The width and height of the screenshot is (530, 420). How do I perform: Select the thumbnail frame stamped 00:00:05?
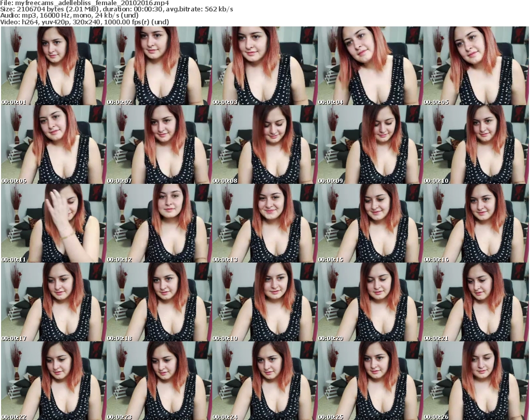point(476,66)
